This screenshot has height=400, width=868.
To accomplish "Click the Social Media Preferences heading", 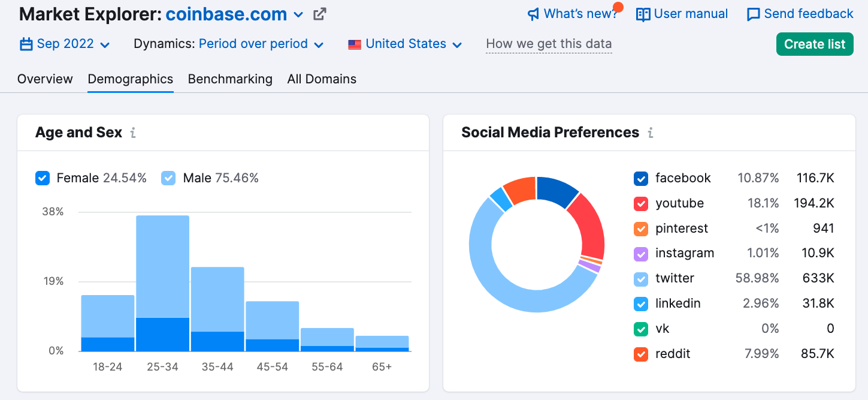I will (x=550, y=133).
